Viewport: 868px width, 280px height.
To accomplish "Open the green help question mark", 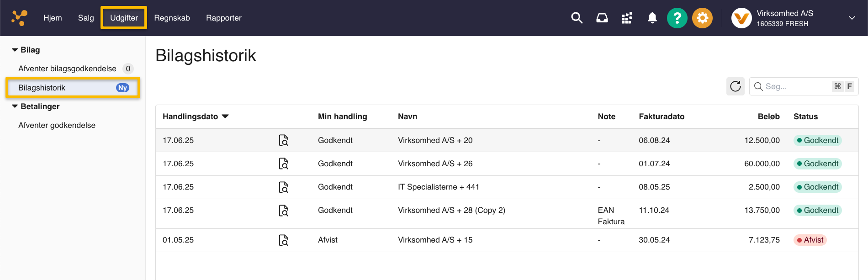I will pos(677,18).
